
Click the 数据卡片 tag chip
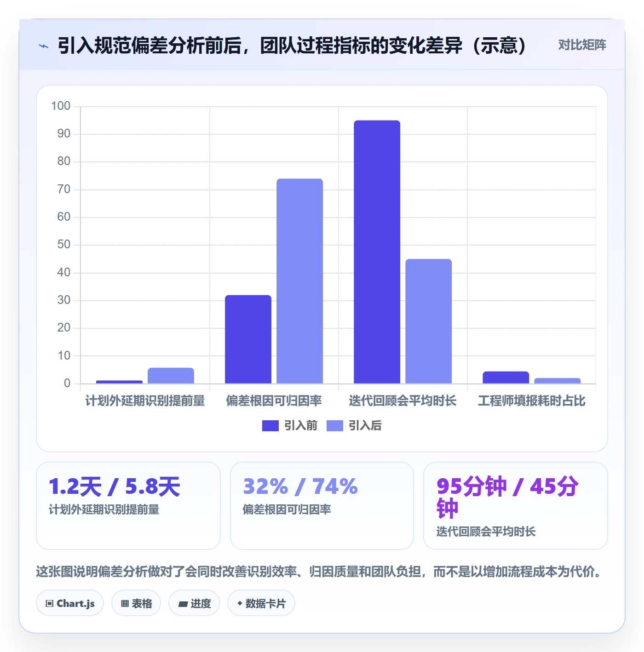click(261, 603)
